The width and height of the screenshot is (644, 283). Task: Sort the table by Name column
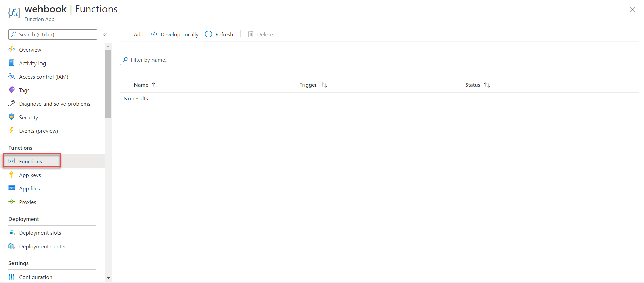tap(146, 85)
